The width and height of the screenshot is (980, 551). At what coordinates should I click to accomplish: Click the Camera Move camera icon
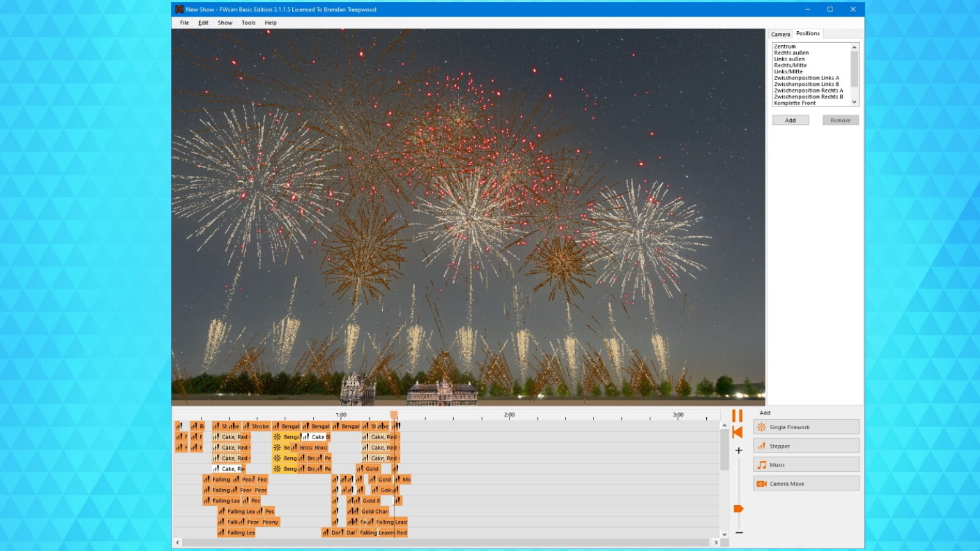tap(761, 483)
